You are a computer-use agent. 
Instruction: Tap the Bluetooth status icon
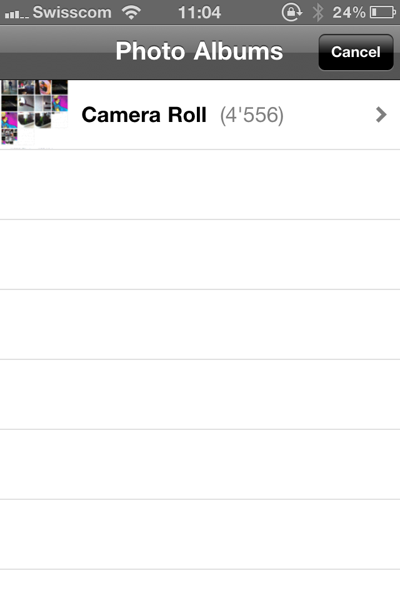coord(318,13)
